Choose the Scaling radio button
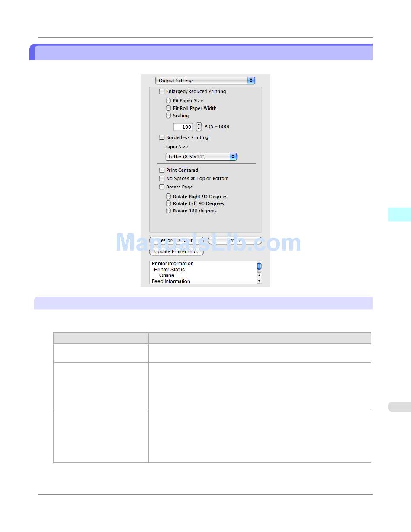 tap(168, 116)
